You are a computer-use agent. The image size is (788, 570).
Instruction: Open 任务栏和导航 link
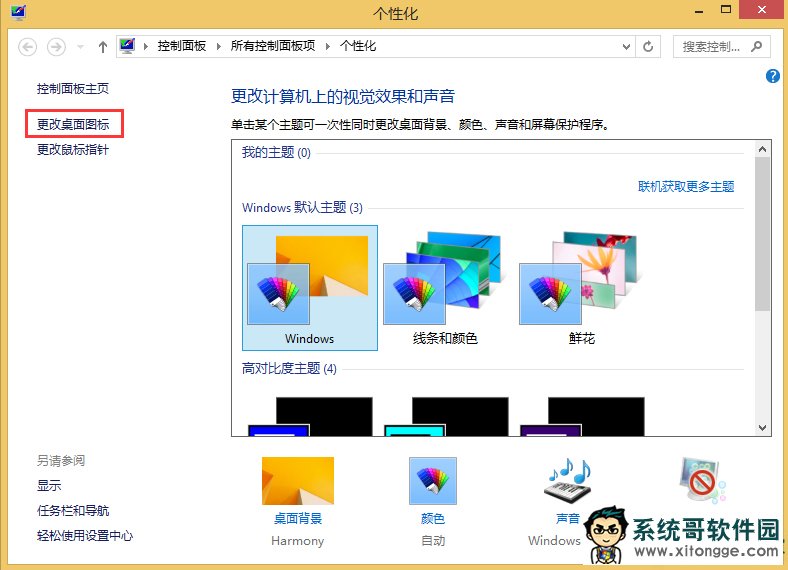(73, 511)
